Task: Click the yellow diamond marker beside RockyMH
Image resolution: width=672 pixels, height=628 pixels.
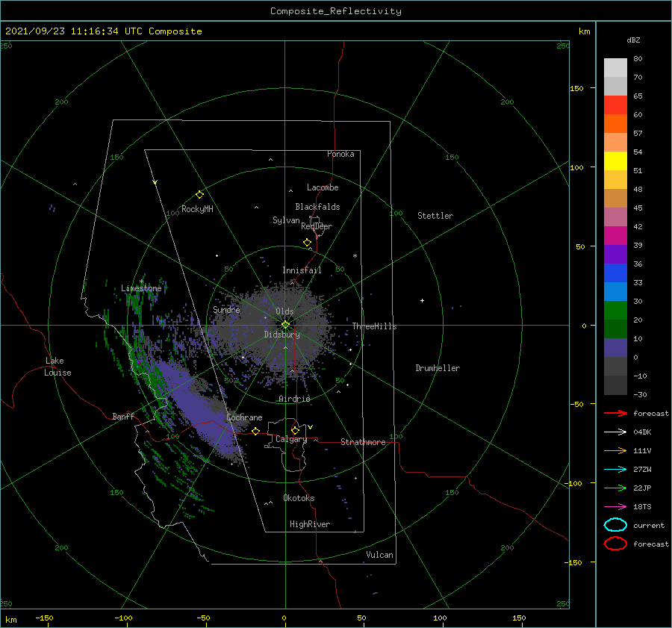Action: coord(199,195)
